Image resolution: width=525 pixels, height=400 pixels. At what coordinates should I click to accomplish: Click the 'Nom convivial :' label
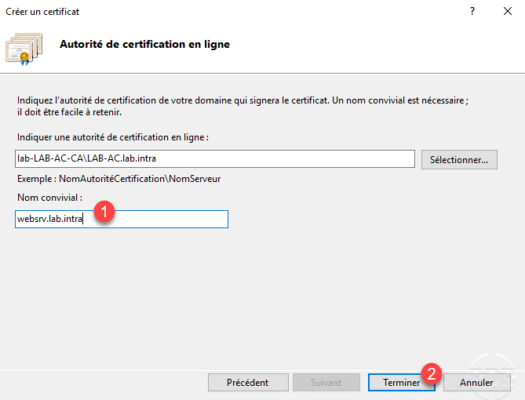click(50, 197)
